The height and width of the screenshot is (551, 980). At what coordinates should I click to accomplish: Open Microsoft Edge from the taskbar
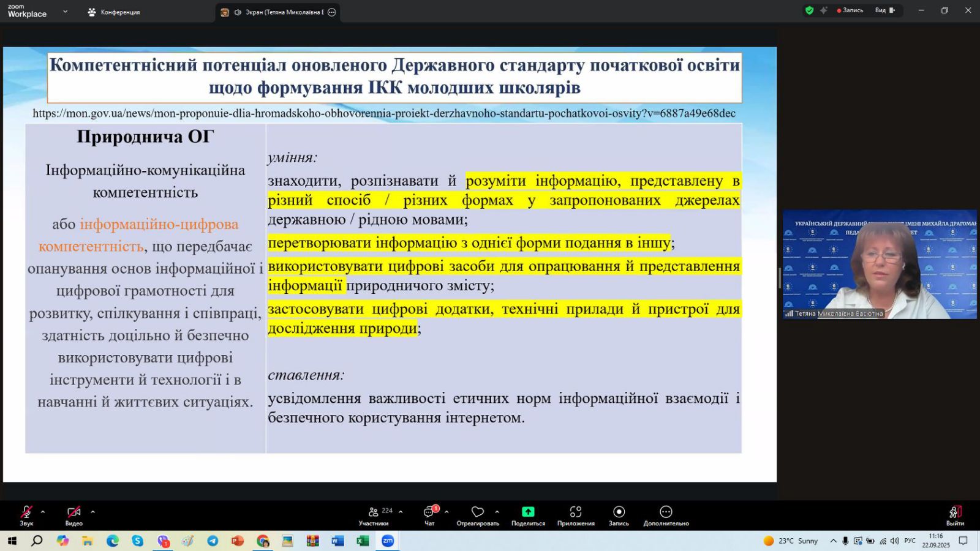tap(113, 541)
